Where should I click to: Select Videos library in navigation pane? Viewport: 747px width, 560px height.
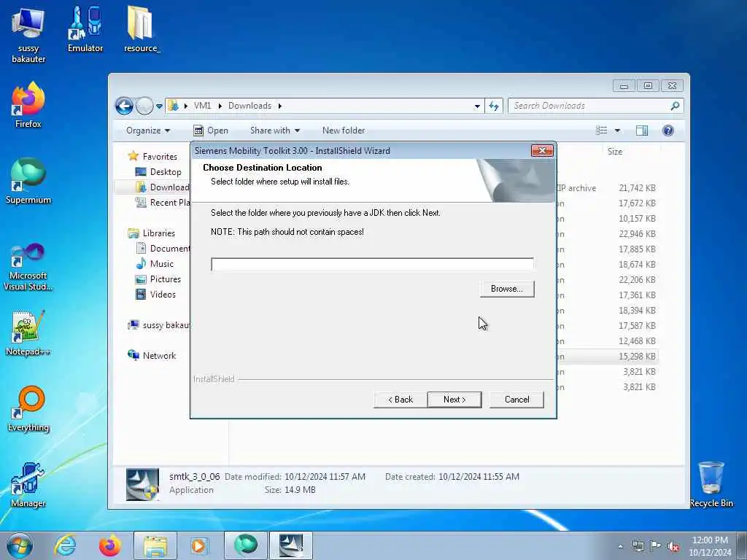coord(163,295)
